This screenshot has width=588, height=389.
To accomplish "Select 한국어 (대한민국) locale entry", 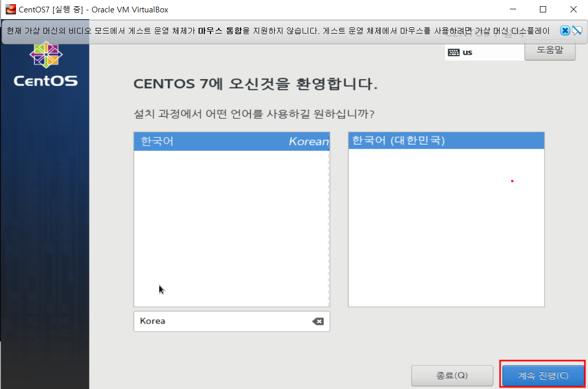I will [x=446, y=141].
